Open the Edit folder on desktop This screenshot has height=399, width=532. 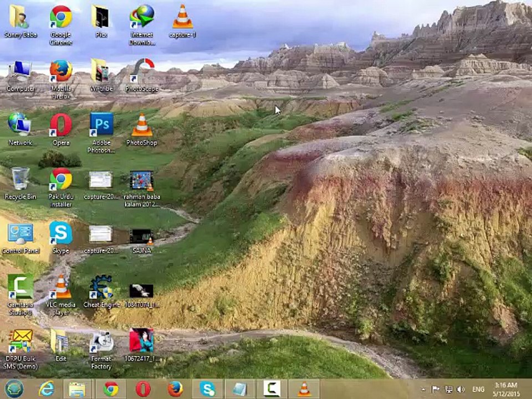(60, 345)
